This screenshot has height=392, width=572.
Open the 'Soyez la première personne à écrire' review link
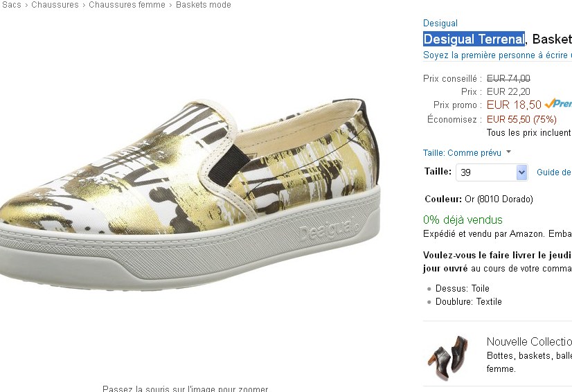coord(497,55)
